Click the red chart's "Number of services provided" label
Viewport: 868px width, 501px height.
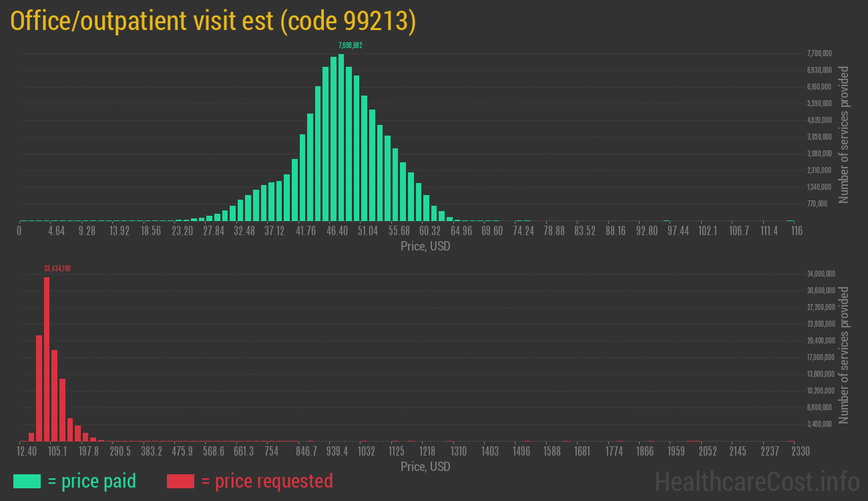click(x=843, y=355)
